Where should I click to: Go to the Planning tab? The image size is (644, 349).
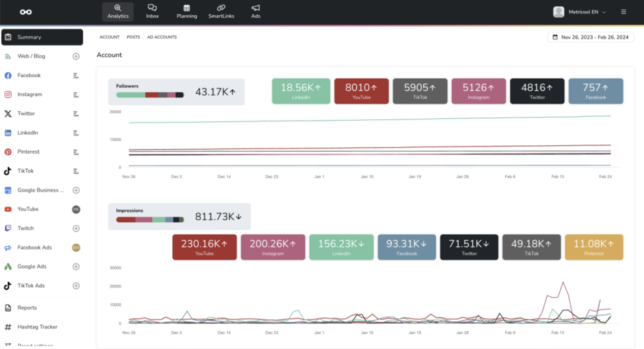[x=187, y=12]
